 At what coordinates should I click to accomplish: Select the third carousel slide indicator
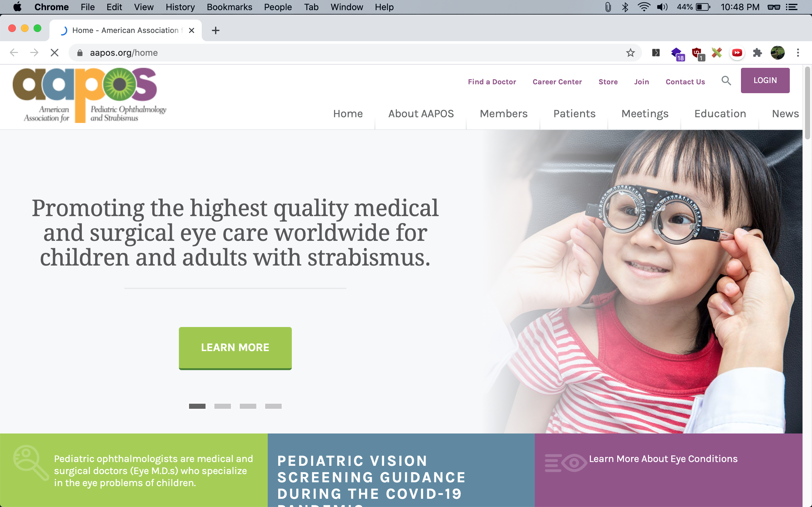pos(248,406)
